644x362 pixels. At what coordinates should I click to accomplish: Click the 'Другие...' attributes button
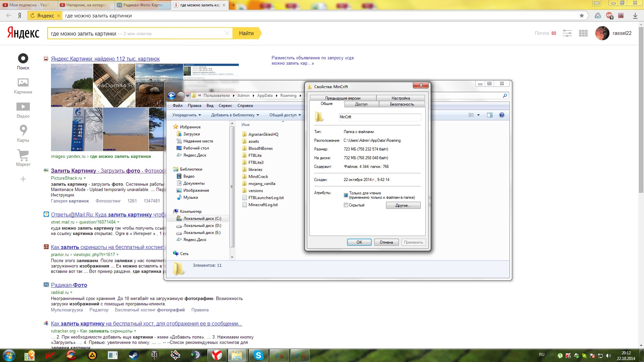[x=403, y=205]
